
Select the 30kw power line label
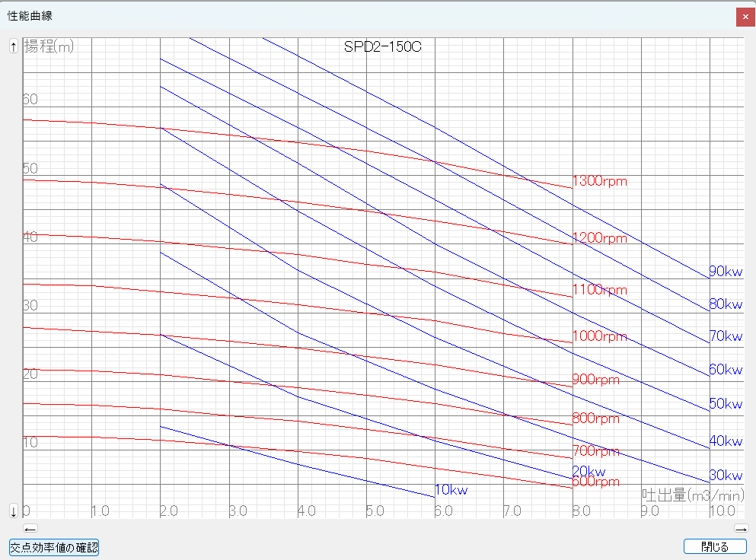coord(726,476)
